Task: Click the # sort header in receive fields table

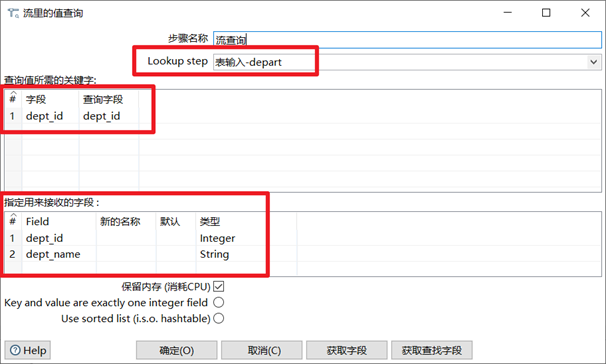Action: (x=13, y=220)
